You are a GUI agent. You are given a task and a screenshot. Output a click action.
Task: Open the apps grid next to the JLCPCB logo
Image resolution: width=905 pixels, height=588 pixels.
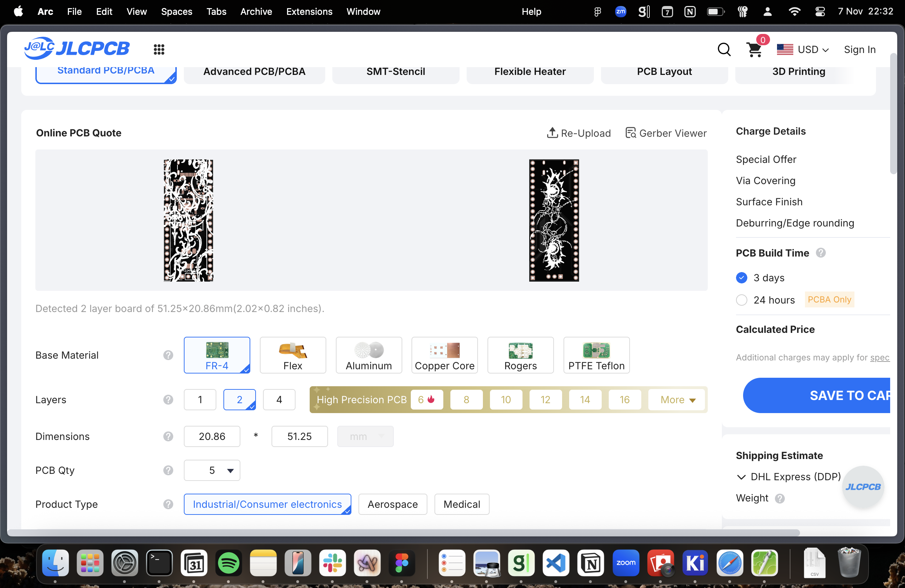tap(159, 49)
